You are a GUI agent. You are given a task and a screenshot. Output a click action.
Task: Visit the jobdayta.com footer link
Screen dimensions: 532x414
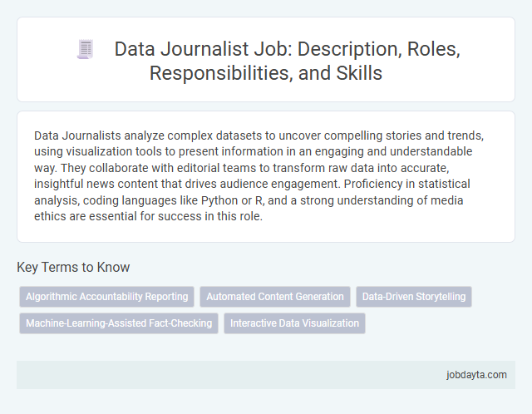(x=476, y=375)
